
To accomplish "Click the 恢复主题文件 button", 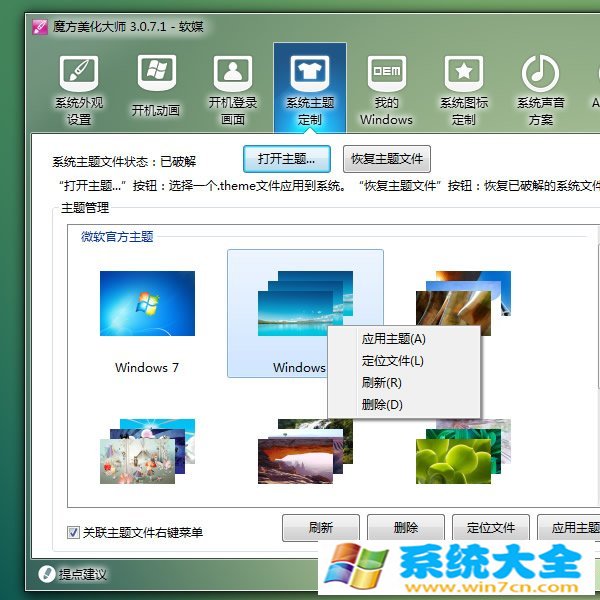I will click(x=387, y=159).
